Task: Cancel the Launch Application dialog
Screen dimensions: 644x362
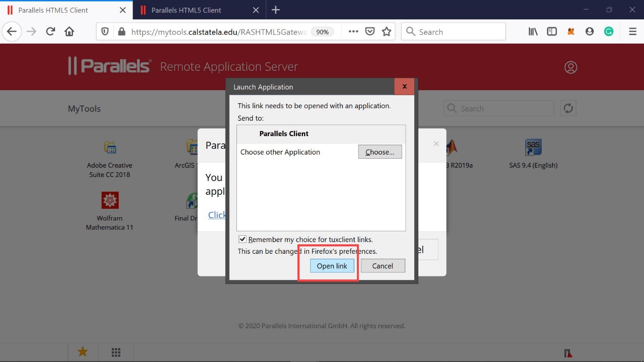Action: (382, 266)
